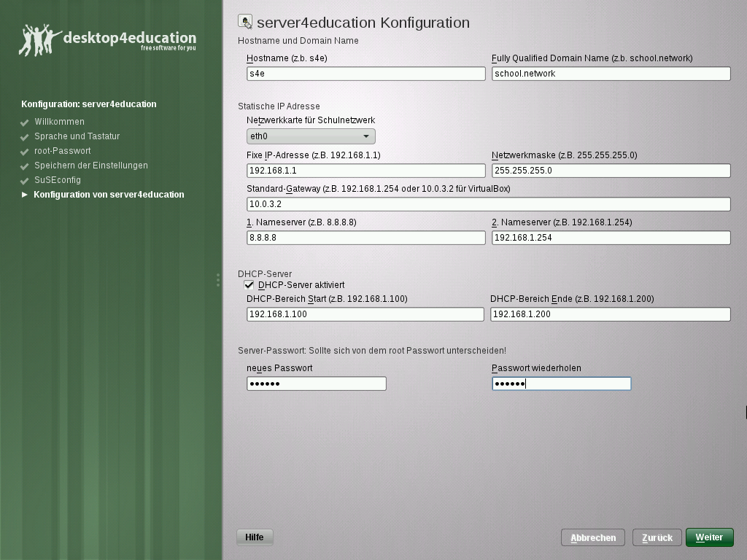Click the 'Hostname und Domain Name' heading
Viewport: 747px width, 560px height.
tap(298, 41)
